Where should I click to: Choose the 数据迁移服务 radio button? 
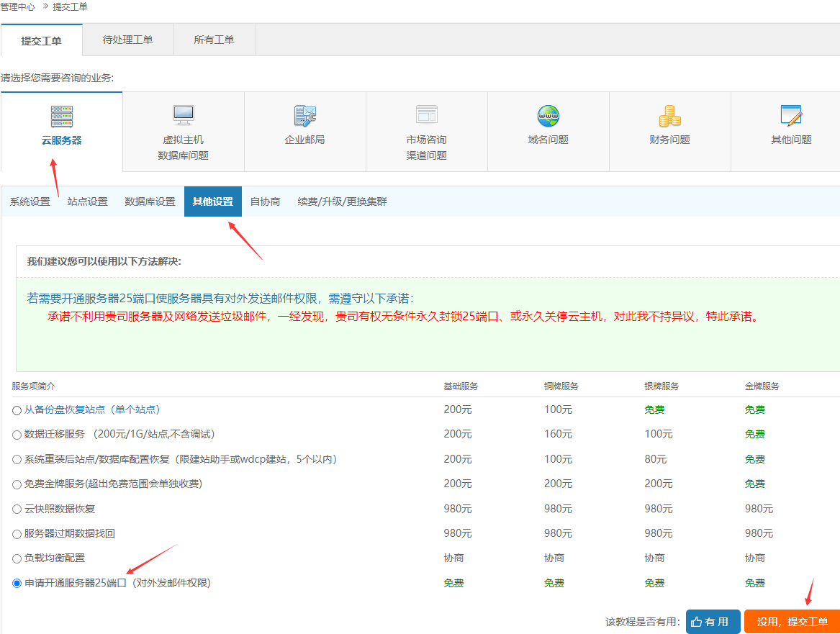point(17,435)
